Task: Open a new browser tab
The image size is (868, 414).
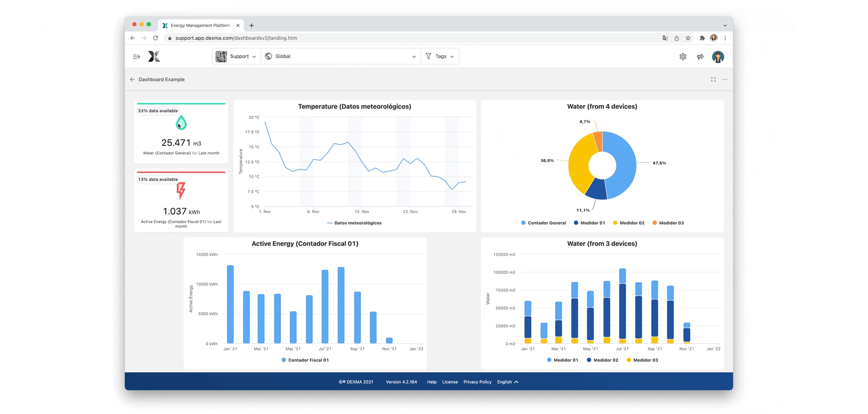Action: pyautogui.click(x=252, y=26)
